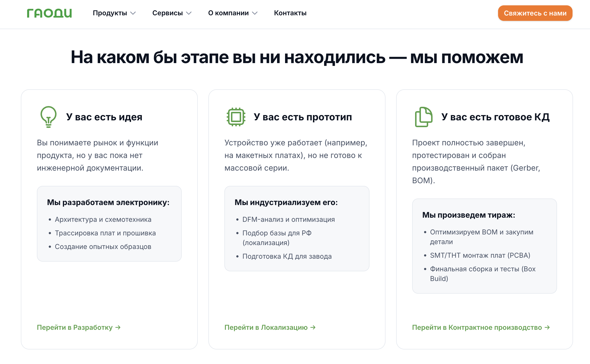Viewport: 590px width, 364px height.
Task: Click the documents КД icon
Action: pyautogui.click(x=423, y=117)
